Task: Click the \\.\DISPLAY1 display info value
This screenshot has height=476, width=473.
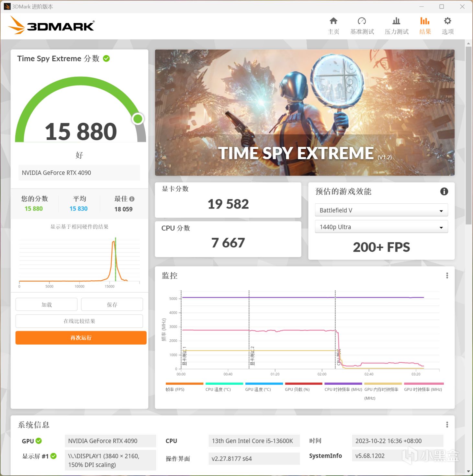Action: click(110, 460)
